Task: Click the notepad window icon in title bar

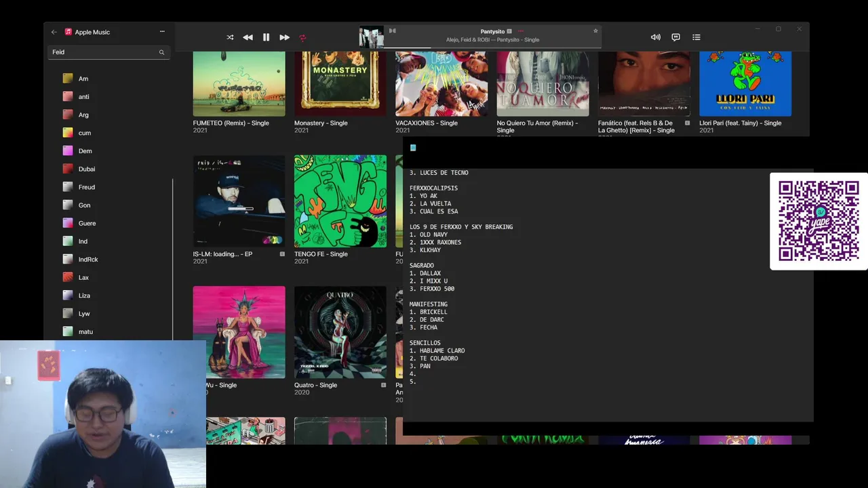Action: click(413, 148)
